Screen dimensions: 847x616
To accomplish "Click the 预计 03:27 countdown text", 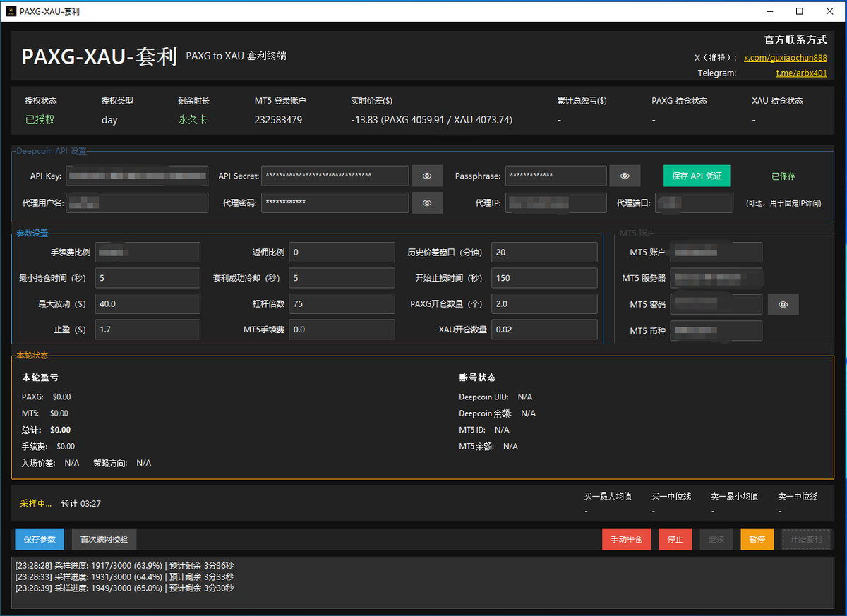I will 81,504.
